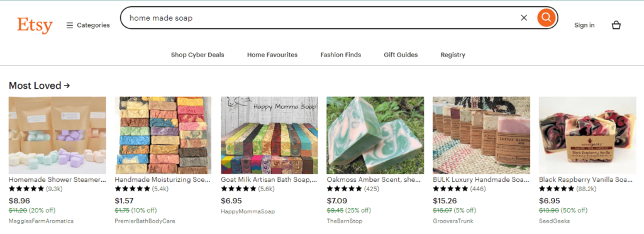Clear the search text with X icon
644x234 pixels.
524,18
